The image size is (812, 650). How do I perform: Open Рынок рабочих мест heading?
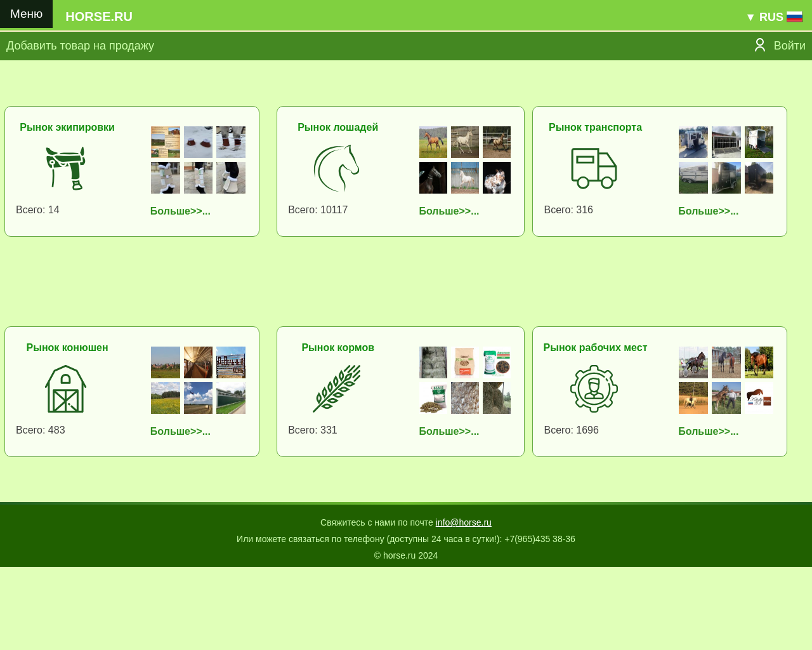click(x=595, y=347)
